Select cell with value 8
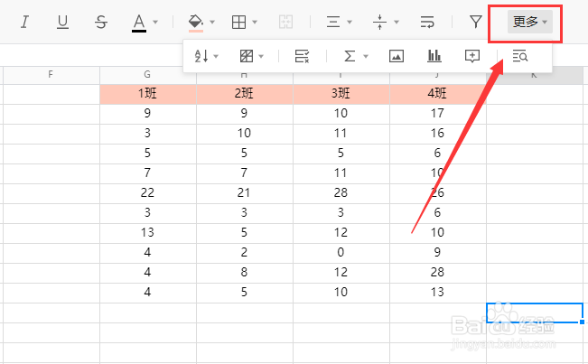 click(244, 273)
